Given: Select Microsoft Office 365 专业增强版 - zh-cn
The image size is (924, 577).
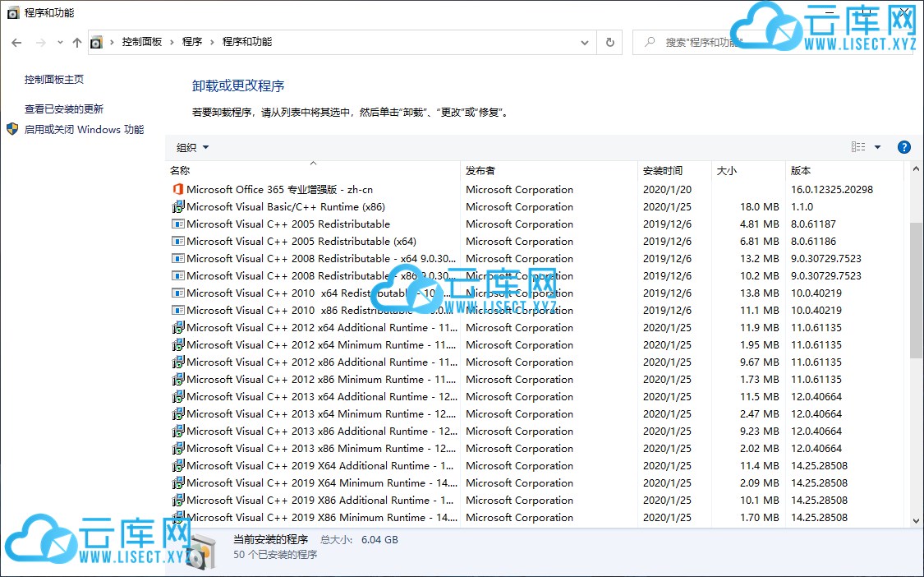Looking at the screenshot, I should [x=280, y=189].
